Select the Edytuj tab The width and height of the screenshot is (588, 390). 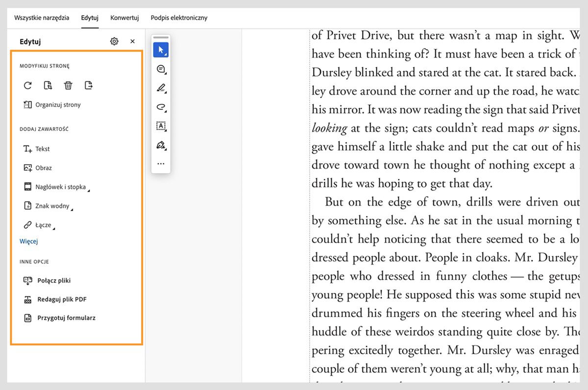tap(90, 18)
